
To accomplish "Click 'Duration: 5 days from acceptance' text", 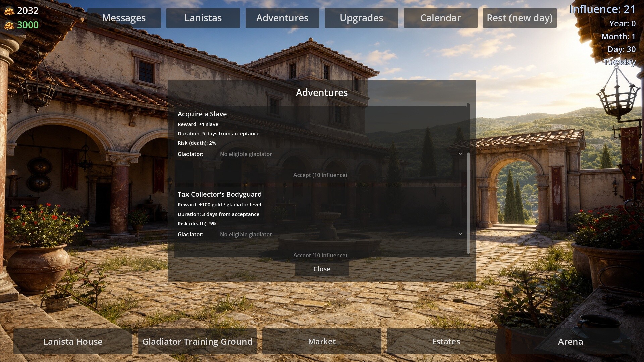I will pos(218,134).
